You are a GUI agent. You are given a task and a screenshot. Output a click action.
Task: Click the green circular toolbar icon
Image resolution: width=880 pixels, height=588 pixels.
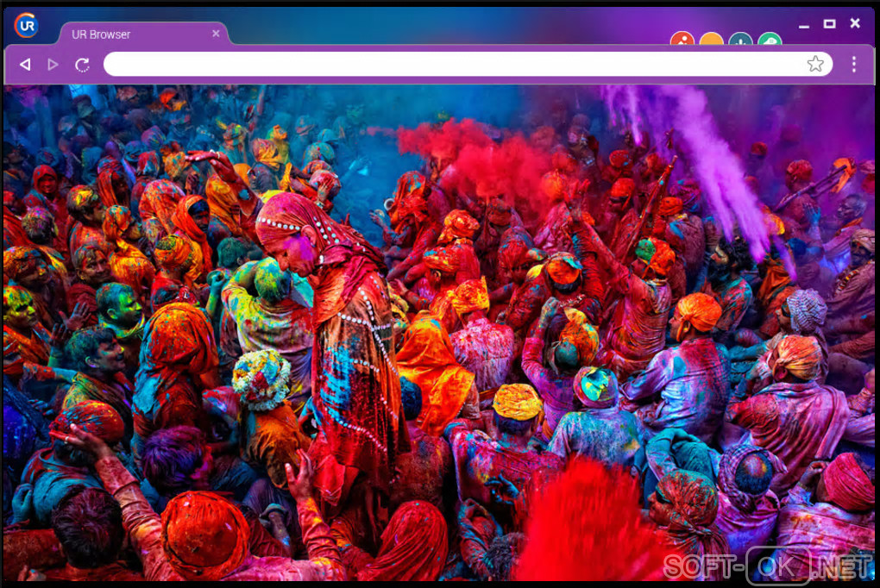click(770, 38)
